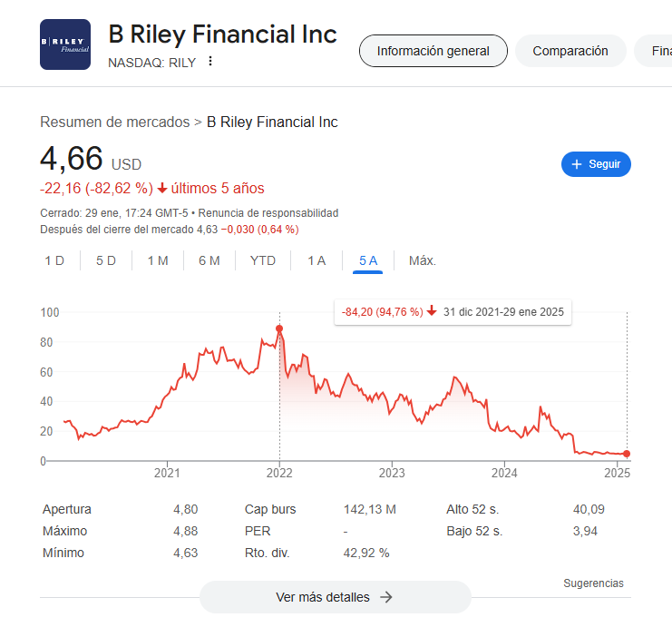Select the Información general tab

433,51
